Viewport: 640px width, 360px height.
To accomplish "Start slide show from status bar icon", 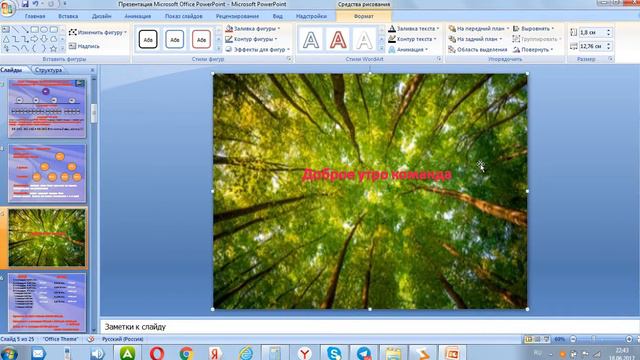I will (x=547, y=339).
